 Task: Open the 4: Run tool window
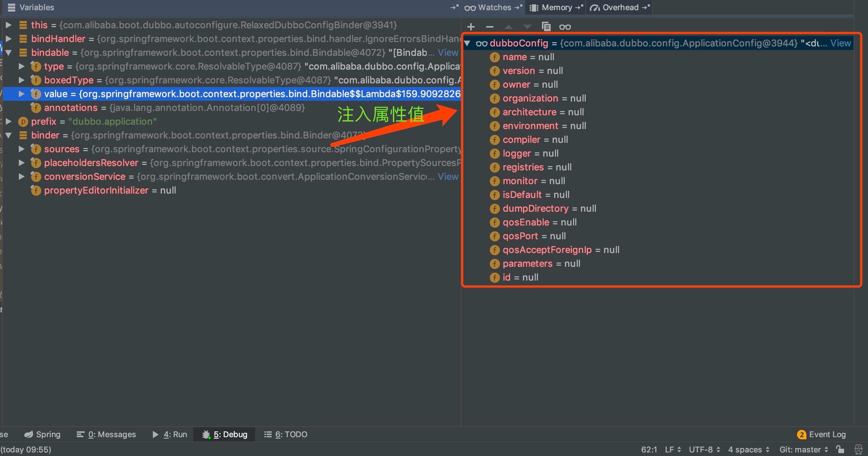point(170,434)
